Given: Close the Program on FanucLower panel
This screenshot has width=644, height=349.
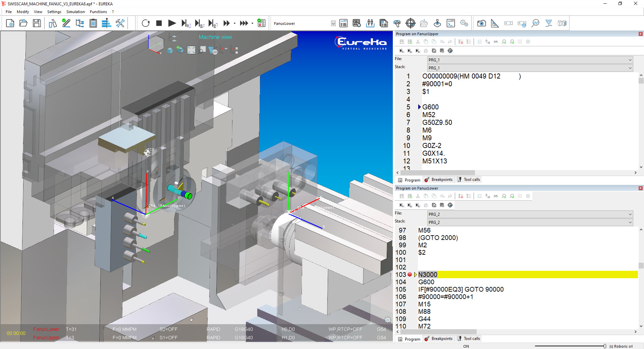Looking at the screenshot, I should (x=640, y=188).
